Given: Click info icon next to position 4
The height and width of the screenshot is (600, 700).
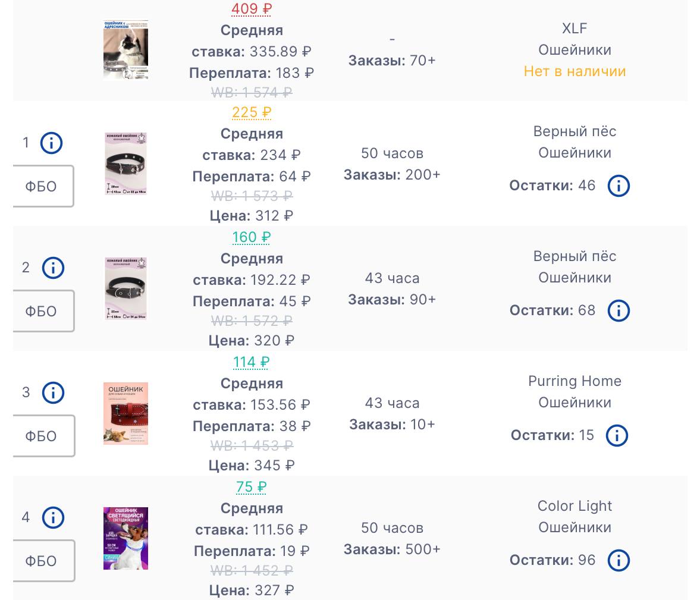Looking at the screenshot, I should [x=53, y=518].
